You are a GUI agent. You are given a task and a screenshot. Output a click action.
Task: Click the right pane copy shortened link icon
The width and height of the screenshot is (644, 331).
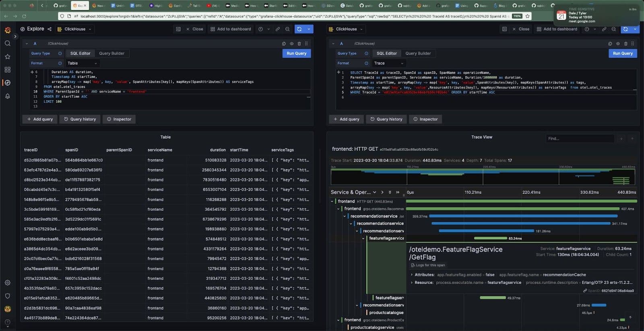[604, 29]
